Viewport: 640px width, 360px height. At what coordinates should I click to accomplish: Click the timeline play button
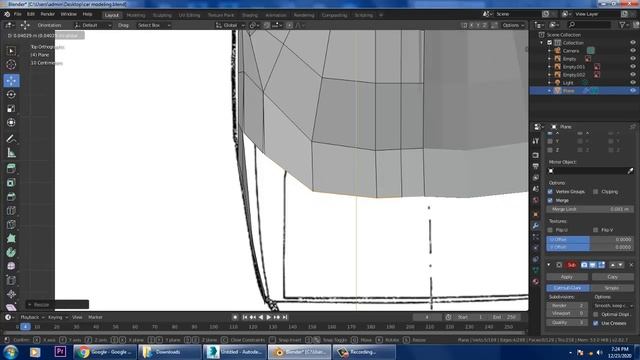[x=269, y=317]
